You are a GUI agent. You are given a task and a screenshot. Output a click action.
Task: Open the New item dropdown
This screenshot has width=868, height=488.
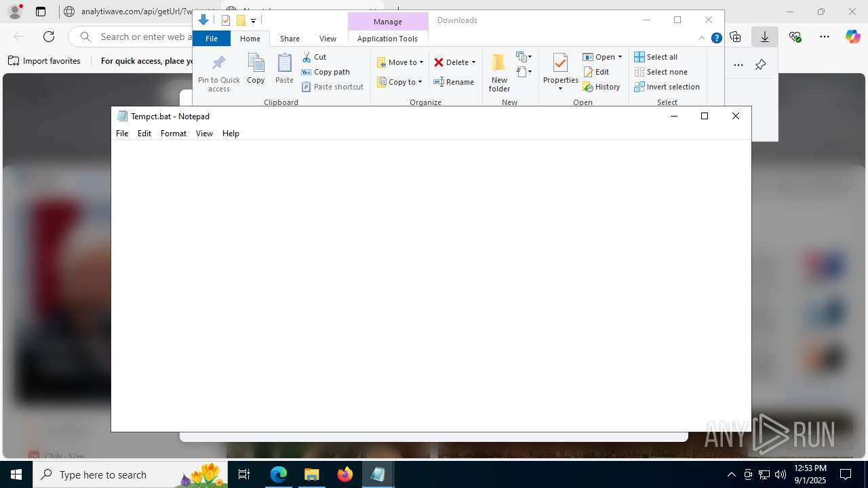pos(524,56)
